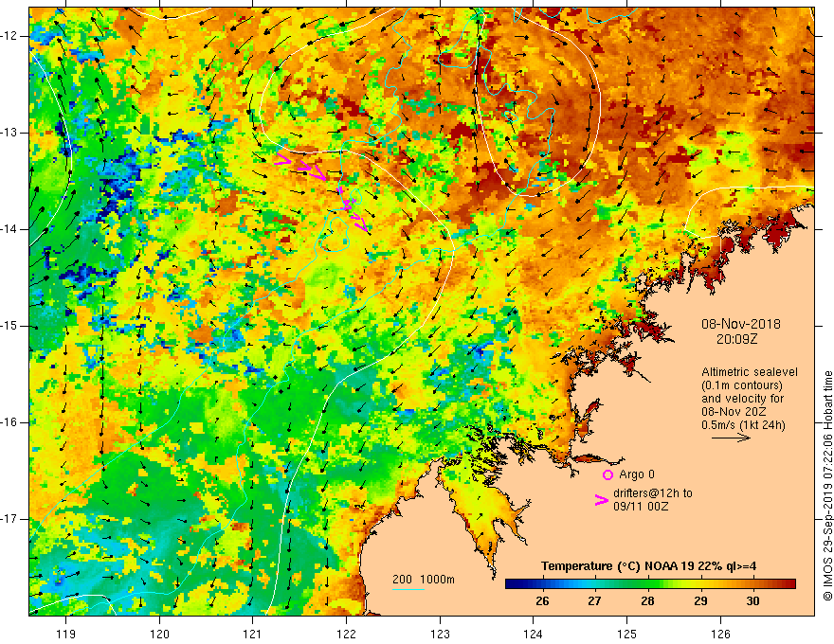Click the '08-Nov-2018' date label
Viewport: 834px width, 644px height.
pos(741,324)
